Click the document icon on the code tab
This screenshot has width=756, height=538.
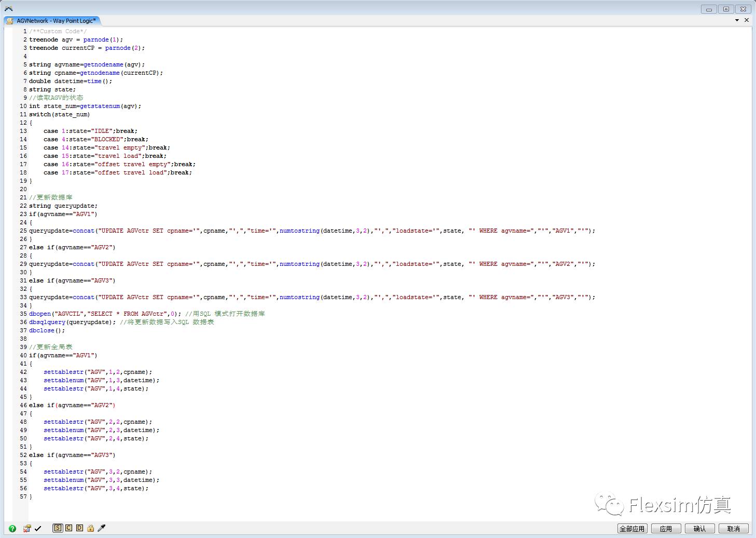(10, 21)
